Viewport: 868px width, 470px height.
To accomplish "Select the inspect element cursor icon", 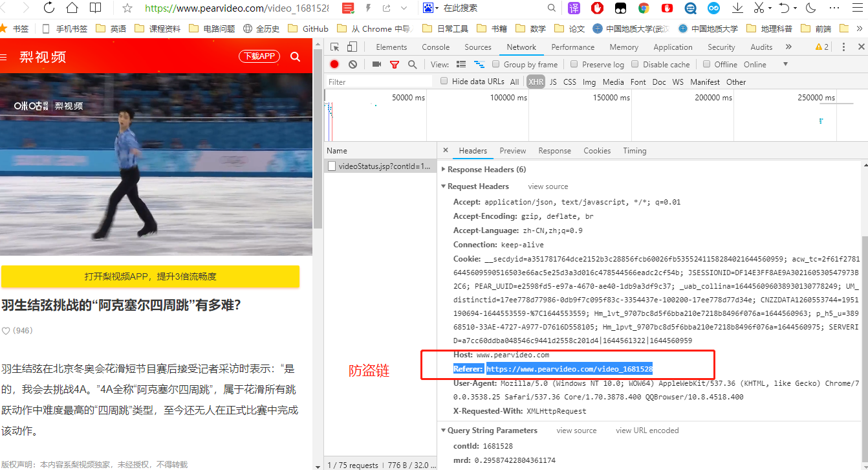I will [x=334, y=47].
